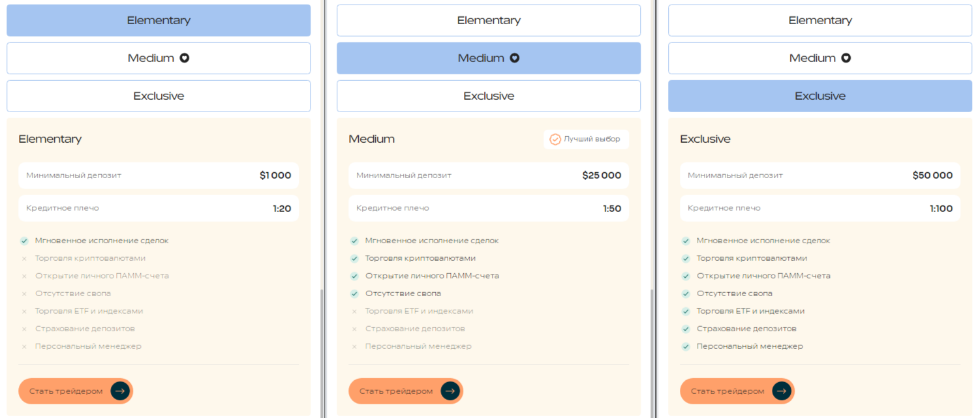
Task: Switch to Elementary tab in the right panel
Action: (820, 20)
